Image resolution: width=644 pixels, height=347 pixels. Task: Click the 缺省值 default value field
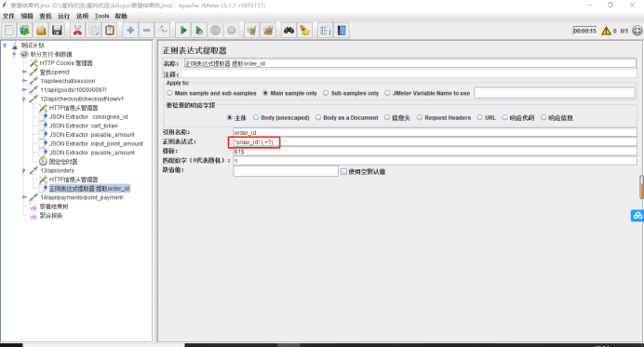(x=286, y=171)
